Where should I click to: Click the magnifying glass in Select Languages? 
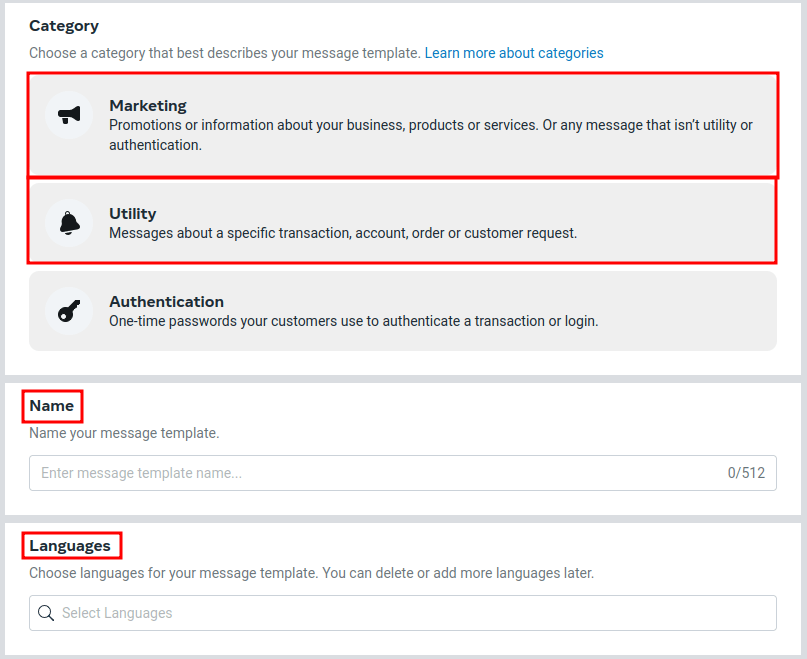[46, 613]
